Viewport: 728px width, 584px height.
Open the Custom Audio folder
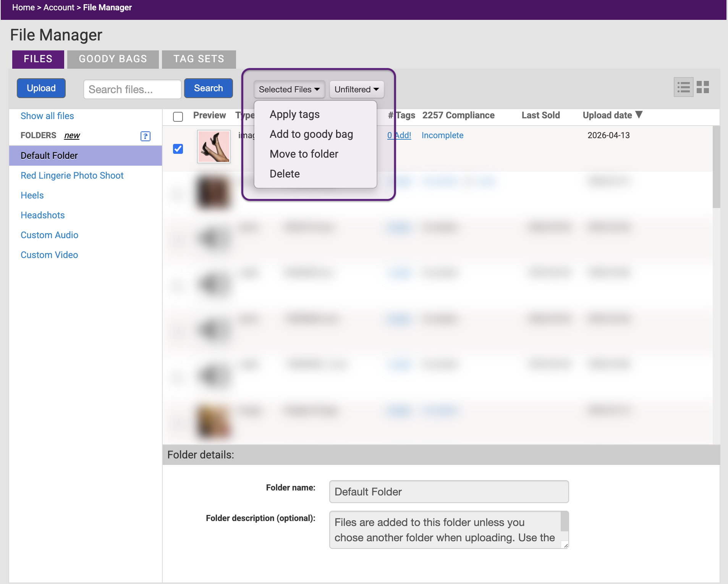(49, 235)
